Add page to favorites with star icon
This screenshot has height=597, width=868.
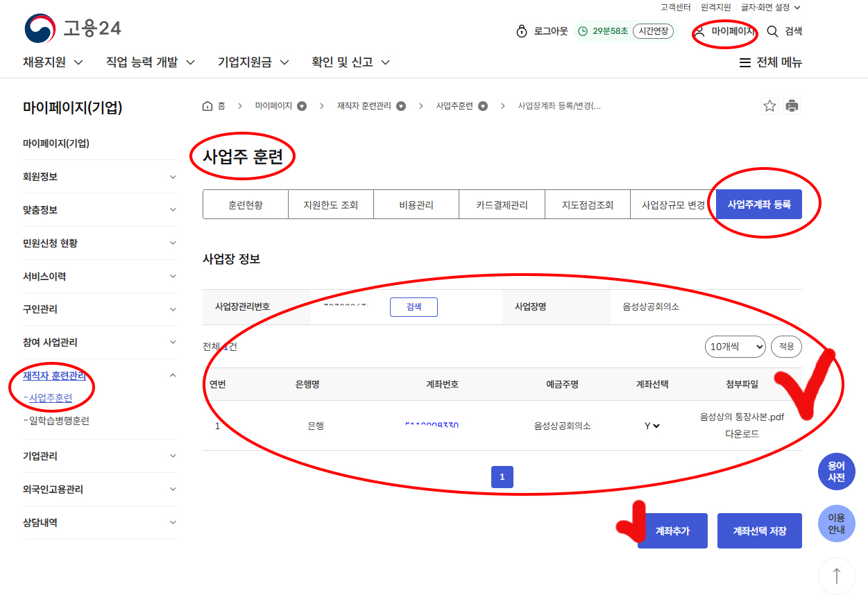point(769,106)
